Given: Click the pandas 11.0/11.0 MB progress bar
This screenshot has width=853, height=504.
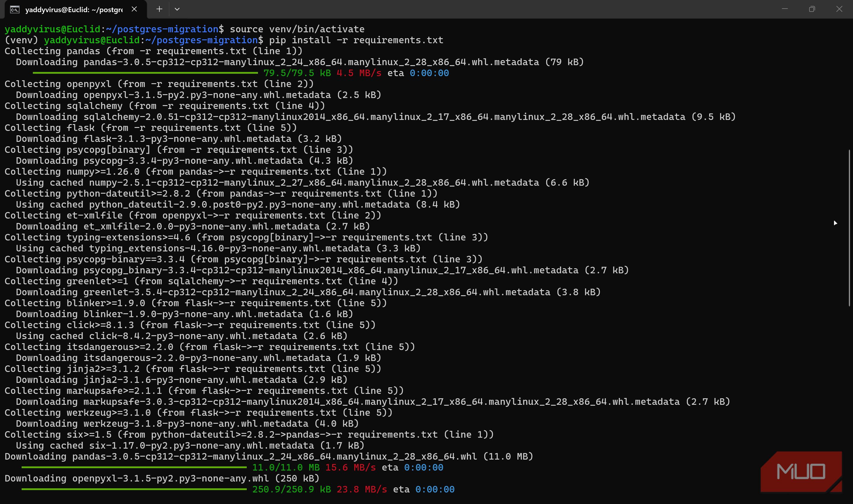Looking at the screenshot, I should point(134,467).
